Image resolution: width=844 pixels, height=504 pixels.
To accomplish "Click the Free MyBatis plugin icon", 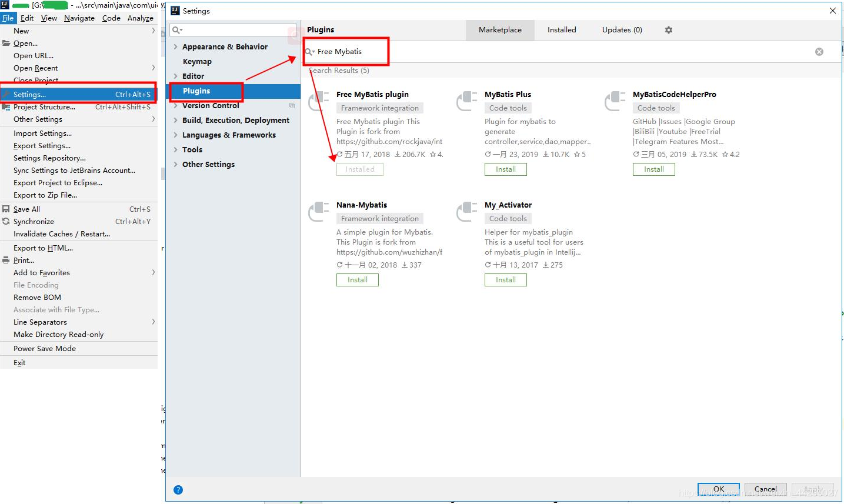I will tap(318, 99).
